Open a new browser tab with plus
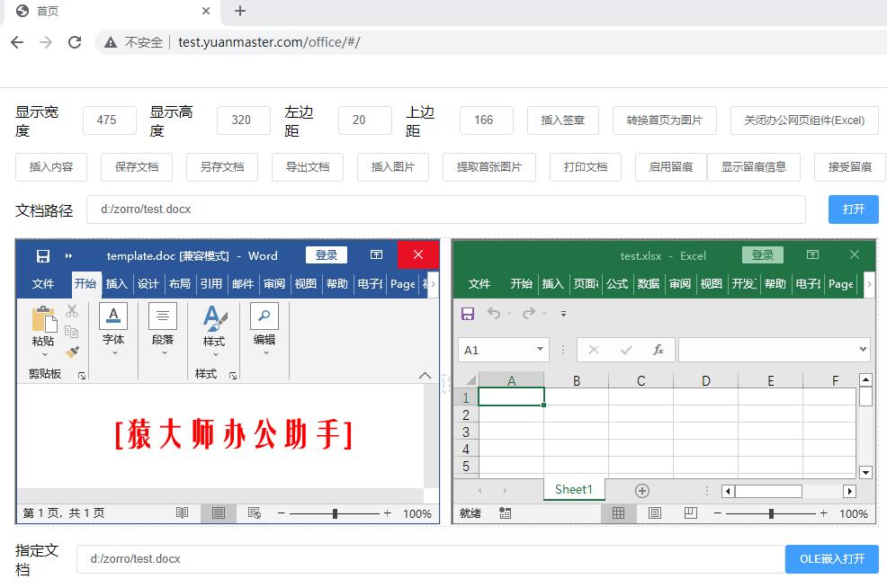Viewport: 887px width, 588px height. 240,11
